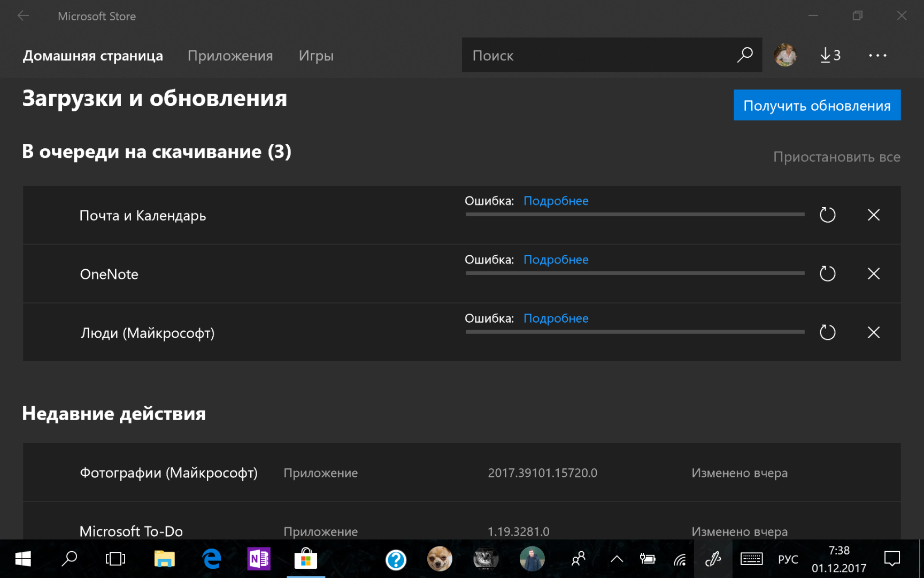
Task: Open Action Center notifications icon
Action: (x=892, y=559)
